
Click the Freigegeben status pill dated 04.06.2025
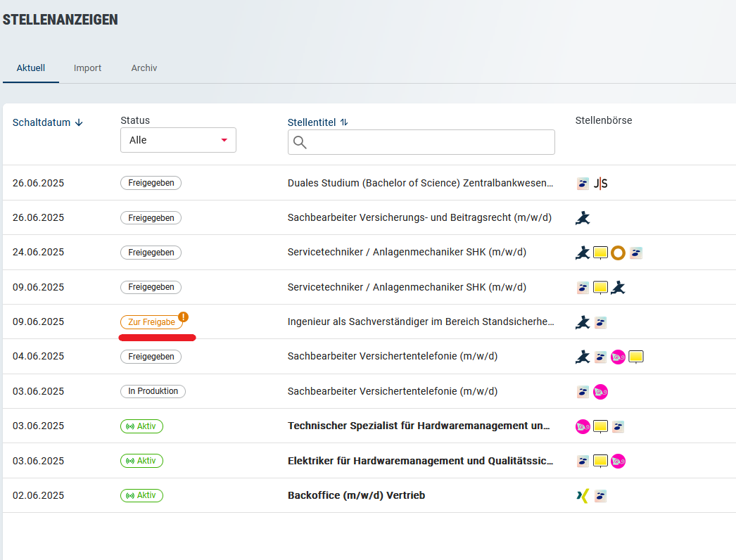pos(151,356)
